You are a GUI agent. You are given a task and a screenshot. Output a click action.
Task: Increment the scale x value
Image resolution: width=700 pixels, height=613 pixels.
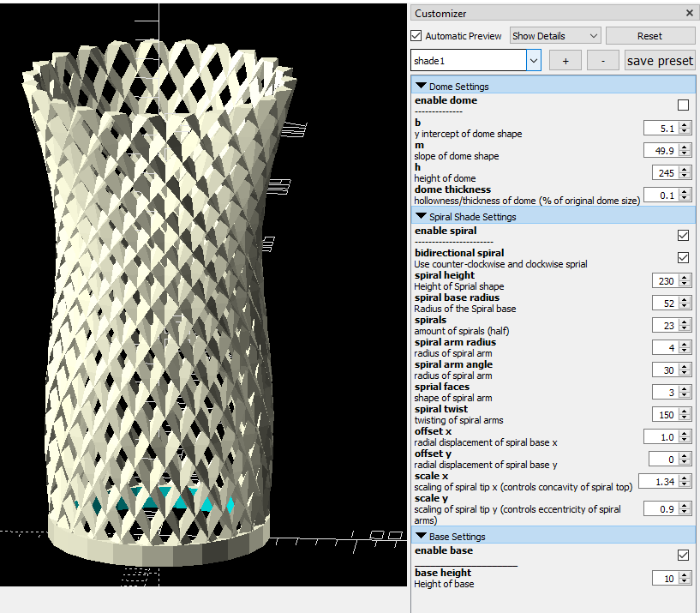pyautogui.click(x=683, y=478)
